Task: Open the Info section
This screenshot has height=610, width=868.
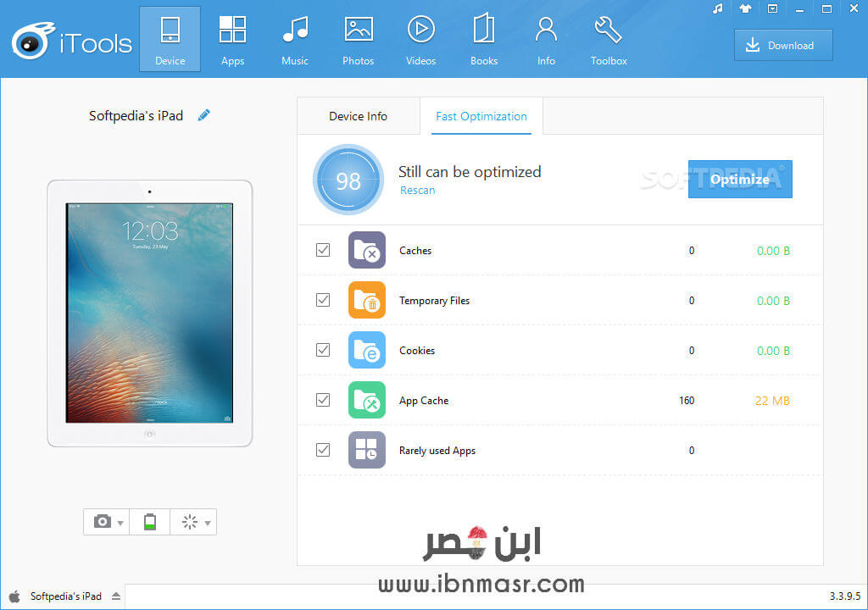Action: pyautogui.click(x=546, y=39)
